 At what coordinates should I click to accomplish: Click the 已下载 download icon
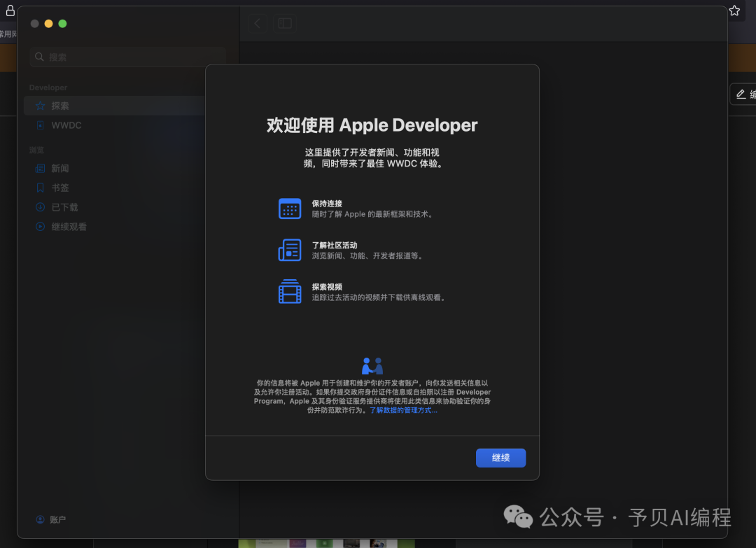tap(41, 207)
